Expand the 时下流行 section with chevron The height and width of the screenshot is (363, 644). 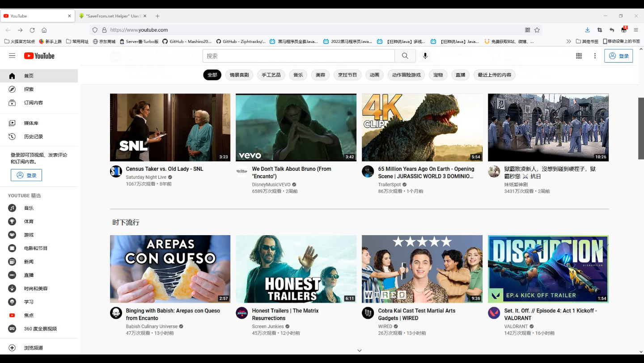pyautogui.click(x=359, y=350)
